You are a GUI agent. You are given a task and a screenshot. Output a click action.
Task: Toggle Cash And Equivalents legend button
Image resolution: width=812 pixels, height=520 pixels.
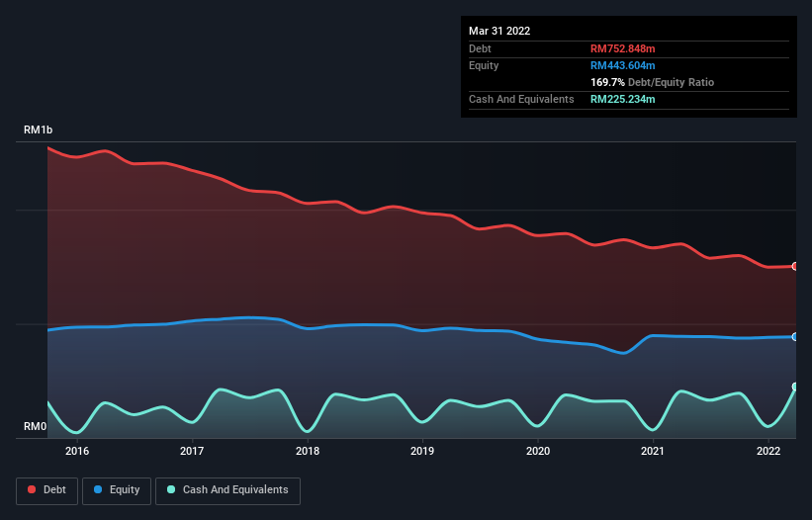click(x=227, y=490)
